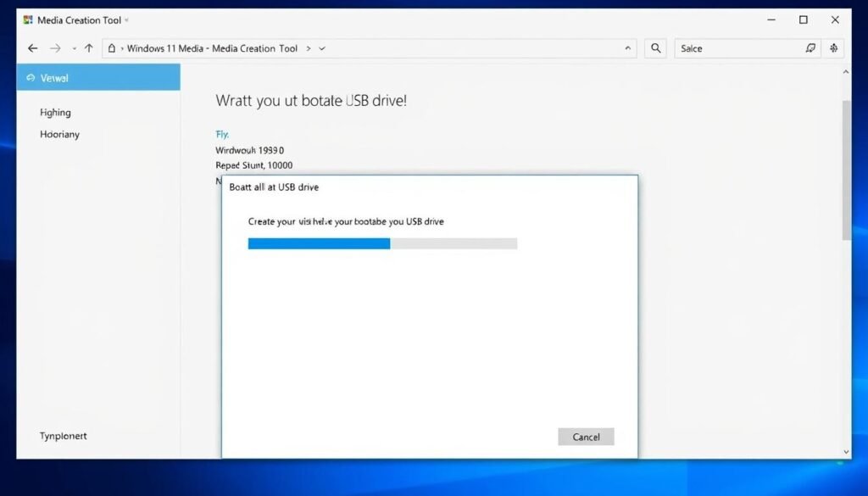Maximize the Media Creation Tool window
Screen dimensions: 868x496
coord(804,20)
